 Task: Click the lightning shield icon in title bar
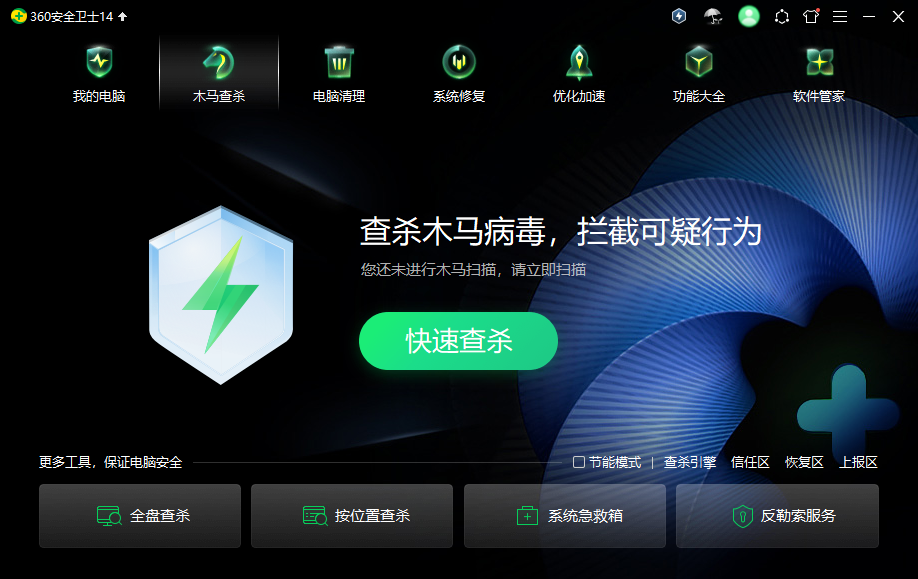click(679, 16)
